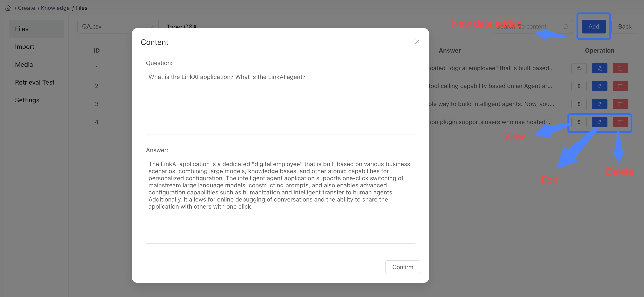Delete row 2 with trash icon
The height and width of the screenshot is (297, 644).
click(x=620, y=86)
